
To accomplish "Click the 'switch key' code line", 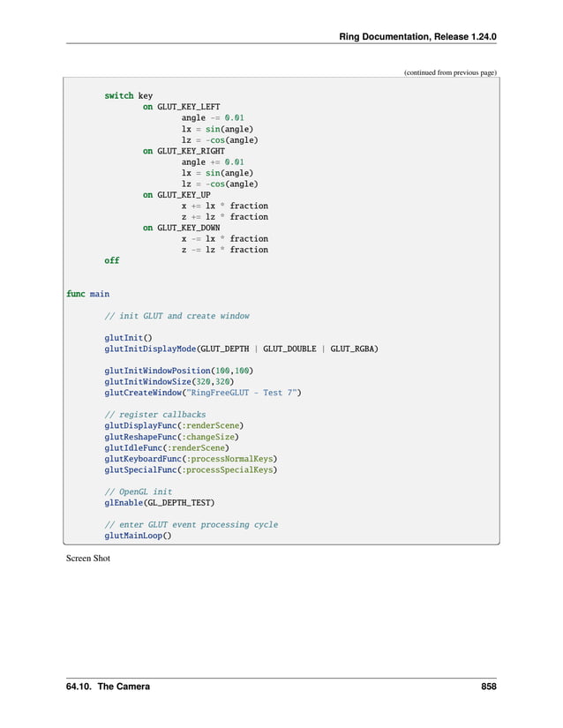I will point(129,95).
